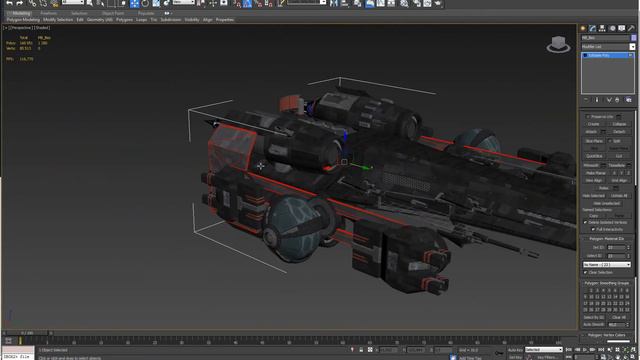Collapse the Polygon: Smoothing Groups rollout
The width and height of the screenshot is (640, 360).
(x=606, y=283)
